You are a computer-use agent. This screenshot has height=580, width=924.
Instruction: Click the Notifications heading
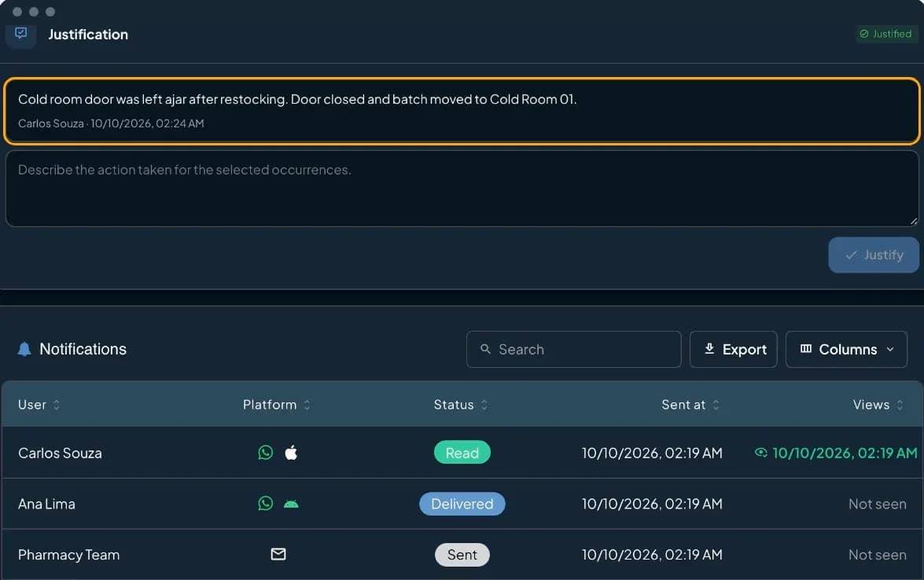(x=83, y=349)
